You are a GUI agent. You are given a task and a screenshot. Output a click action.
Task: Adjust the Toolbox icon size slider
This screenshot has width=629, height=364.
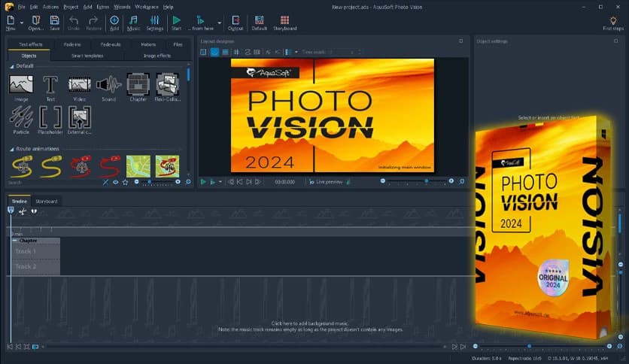point(157,183)
